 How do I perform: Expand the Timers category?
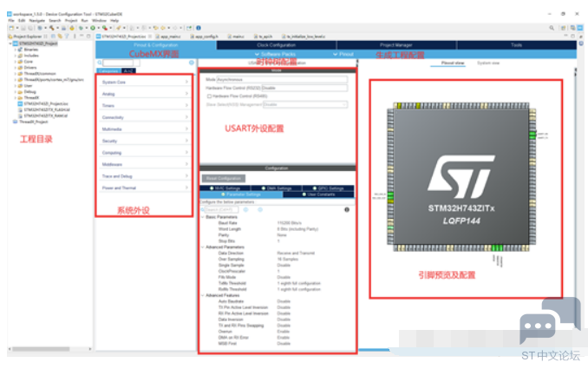(145, 105)
